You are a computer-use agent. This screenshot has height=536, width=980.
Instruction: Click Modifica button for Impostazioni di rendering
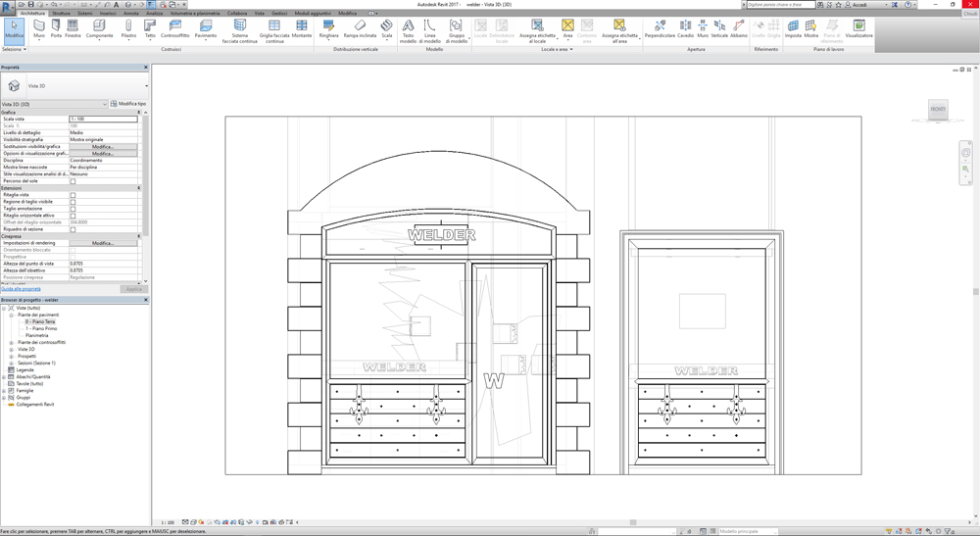coord(103,243)
